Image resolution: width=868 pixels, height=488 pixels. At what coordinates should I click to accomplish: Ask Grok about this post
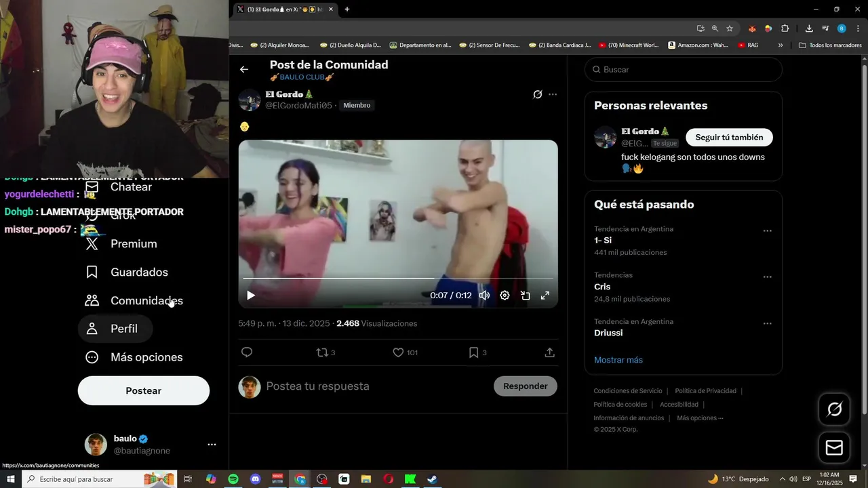tap(537, 94)
